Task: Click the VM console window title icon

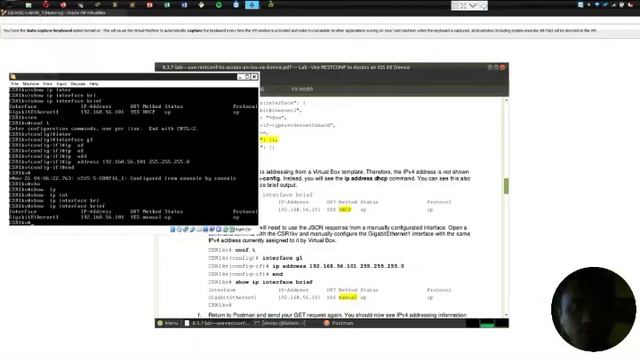Action: (x=13, y=77)
